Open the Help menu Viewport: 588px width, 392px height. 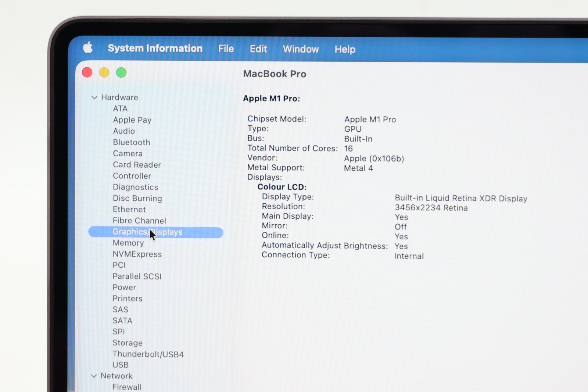[345, 49]
